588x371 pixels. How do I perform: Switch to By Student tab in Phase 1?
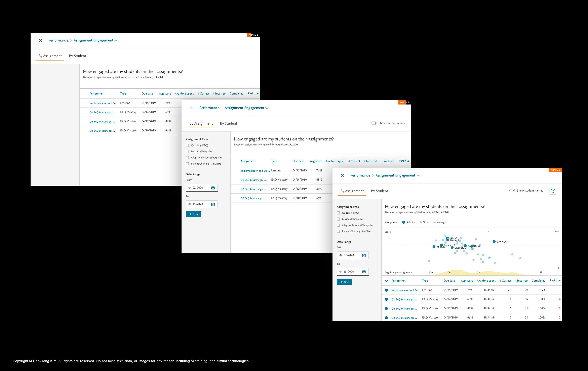(x=77, y=56)
